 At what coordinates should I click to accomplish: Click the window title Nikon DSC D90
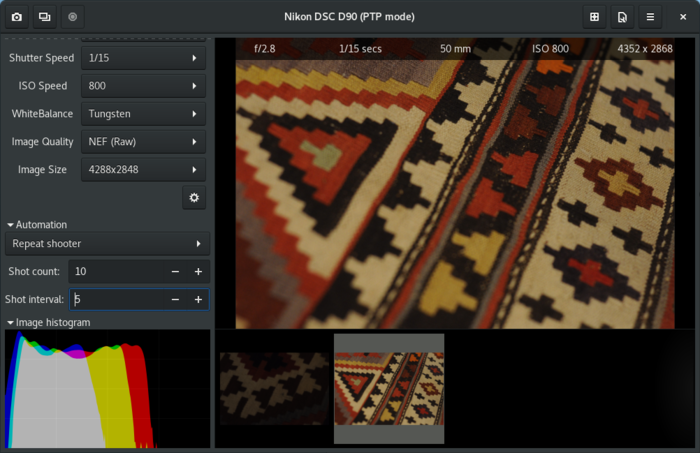point(350,17)
